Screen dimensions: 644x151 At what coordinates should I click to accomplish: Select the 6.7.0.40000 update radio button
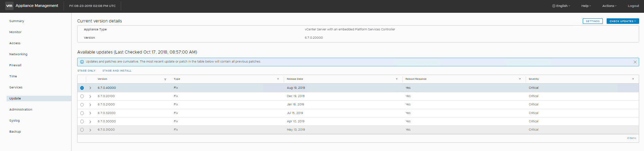pyautogui.click(x=82, y=88)
